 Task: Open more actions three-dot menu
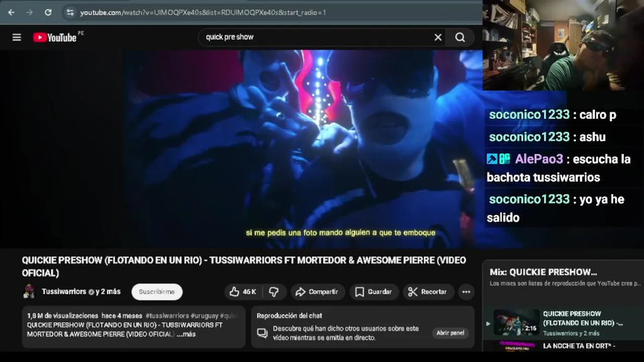click(466, 292)
